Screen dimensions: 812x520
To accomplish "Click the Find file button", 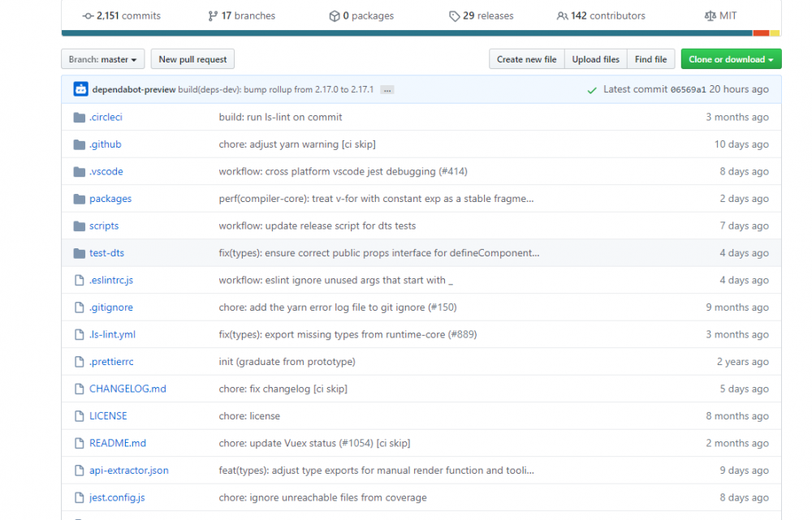I will [x=650, y=59].
